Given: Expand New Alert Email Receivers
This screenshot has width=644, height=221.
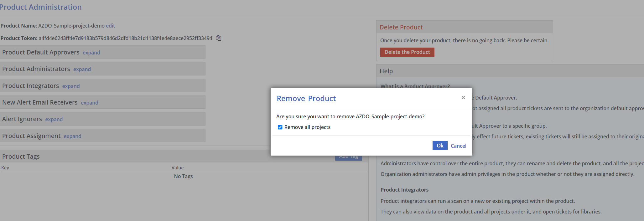Looking at the screenshot, I should point(89,103).
